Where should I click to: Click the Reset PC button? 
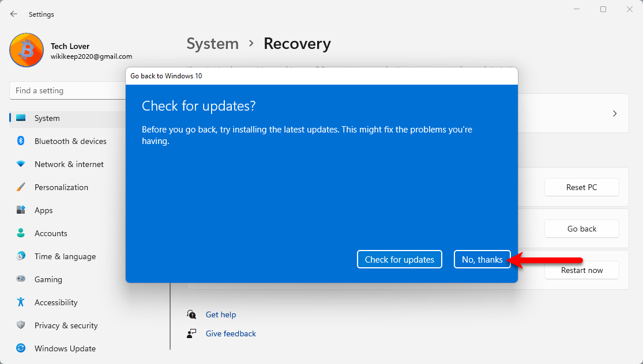(x=581, y=187)
